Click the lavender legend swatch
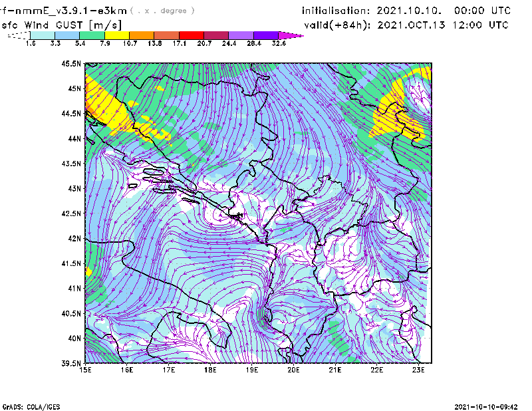Image resolution: width=532 pixels, height=411 pixels. (241, 35)
